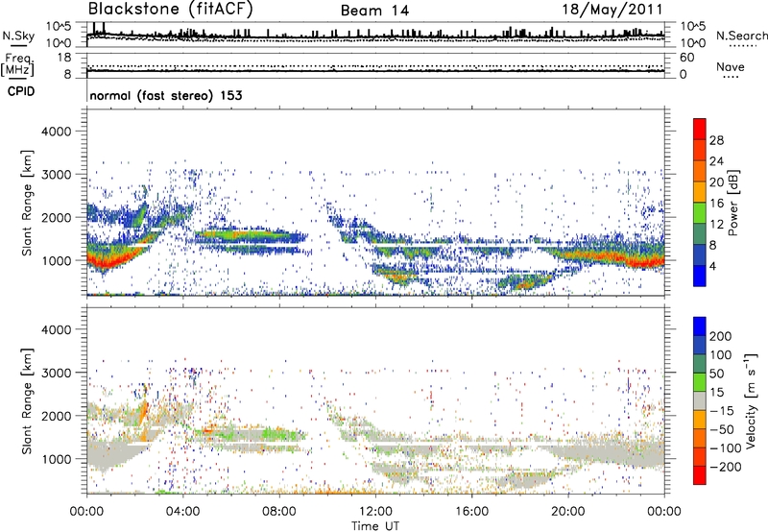Click "Slant Range [km]" label of velocity panel
Viewport: 768px width, 532px height.
[27, 400]
